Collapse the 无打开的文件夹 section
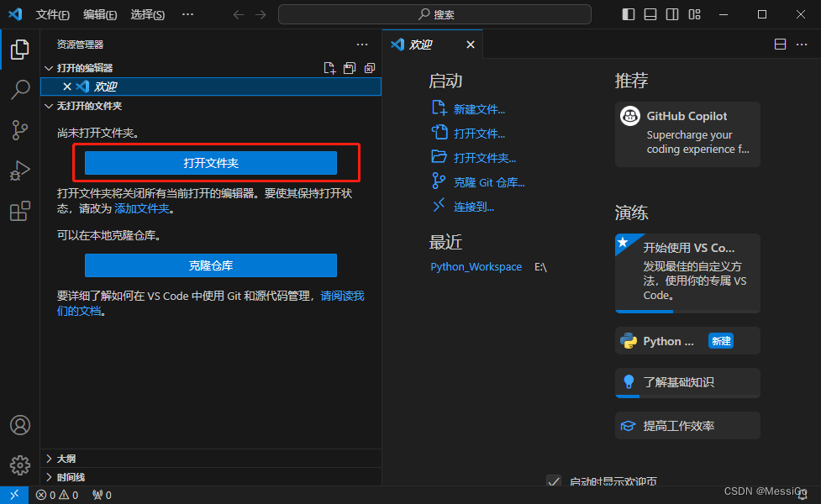The image size is (821, 504). click(x=49, y=106)
